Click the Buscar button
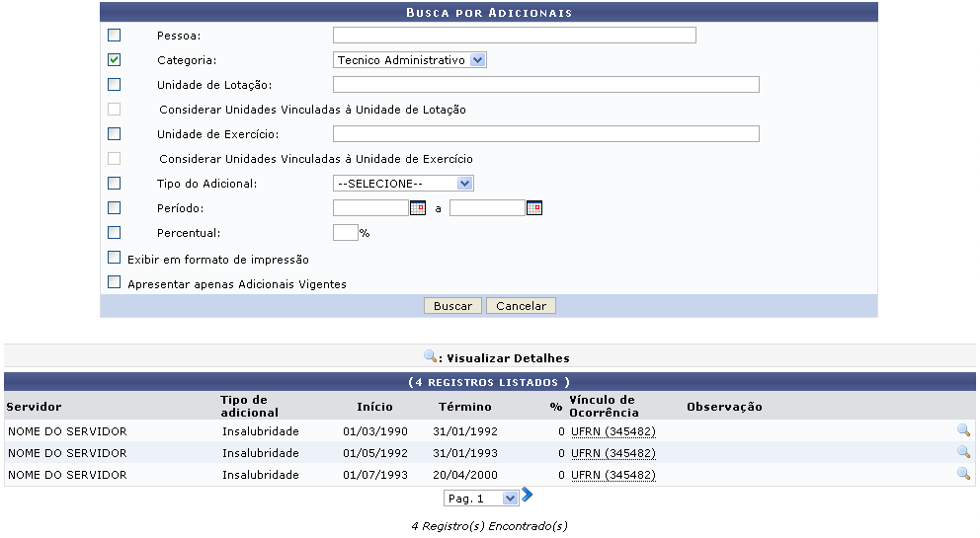980x538 pixels. coord(452,306)
